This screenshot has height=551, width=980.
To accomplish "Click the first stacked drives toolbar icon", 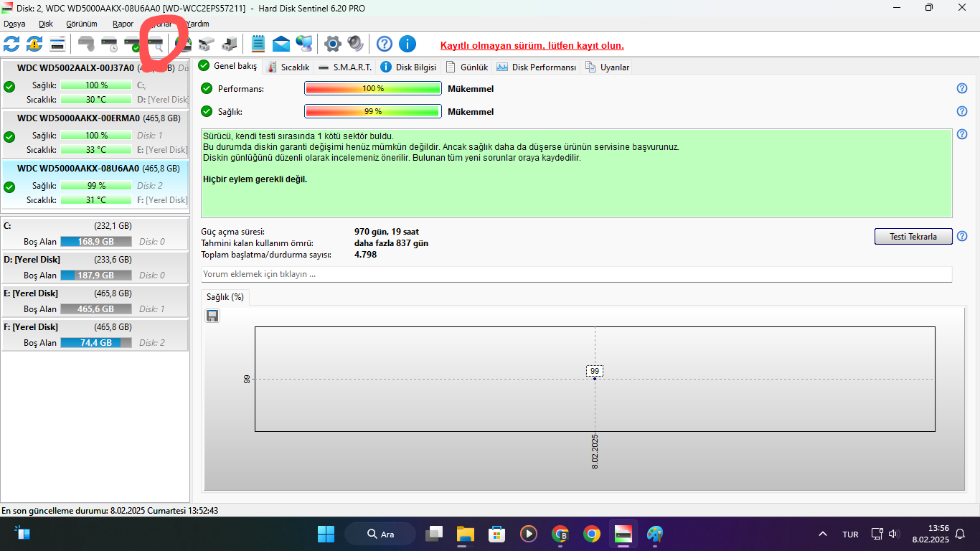I will coord(207,44).
